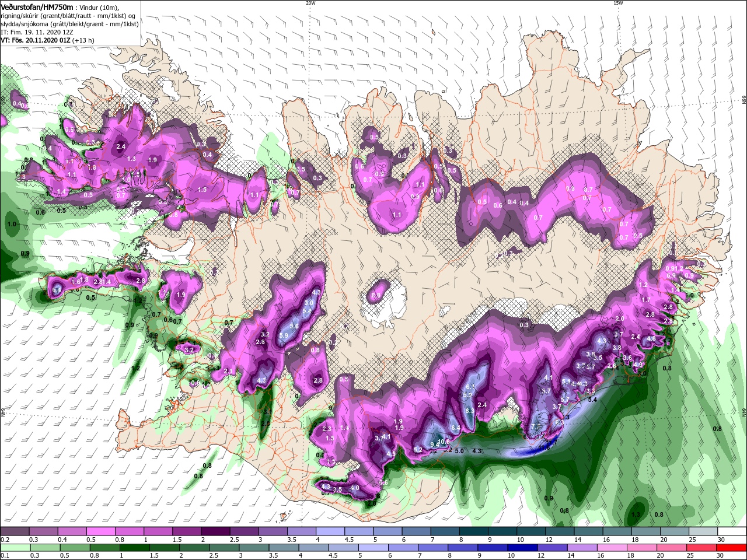This screenshot has height=560, width=747.
Task: Pick bottom-row light blue swatch between 5 and 6
Action: tap(373, 548)
